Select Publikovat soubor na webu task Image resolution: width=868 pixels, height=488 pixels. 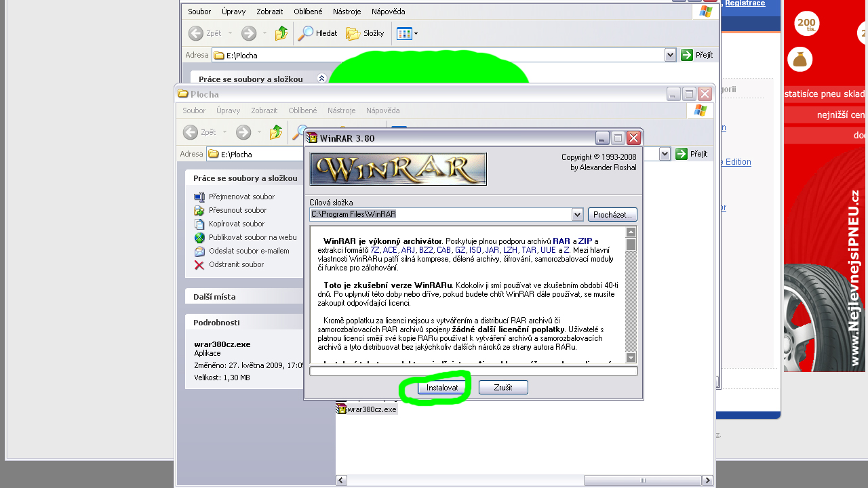coord(252,237)
